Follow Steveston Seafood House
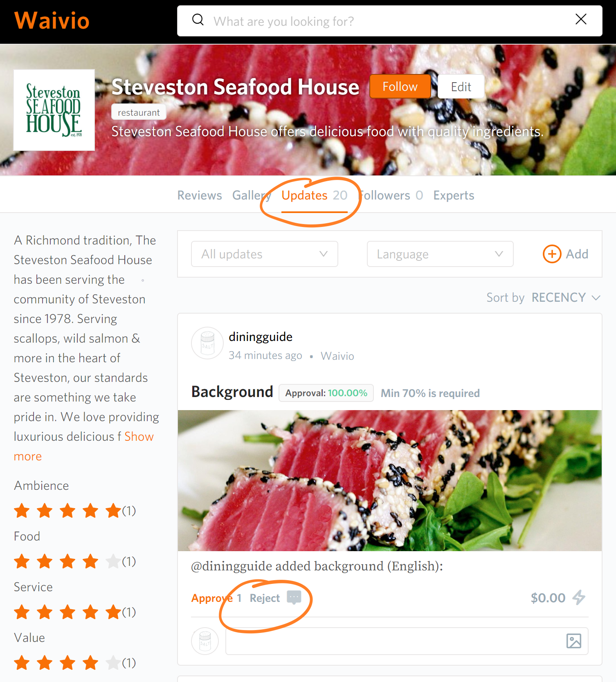616x682 pixels. [400, 86]
